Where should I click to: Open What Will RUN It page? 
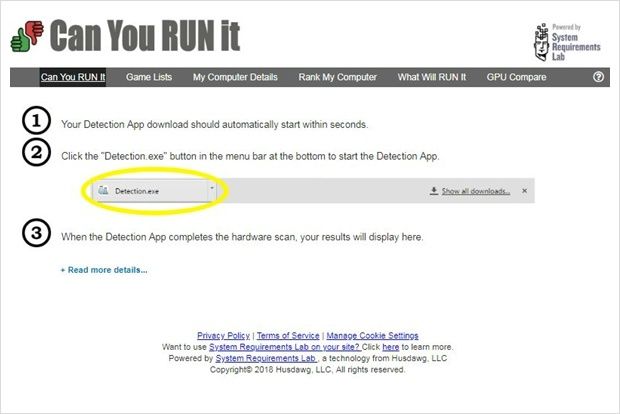[x=432, y=77]
